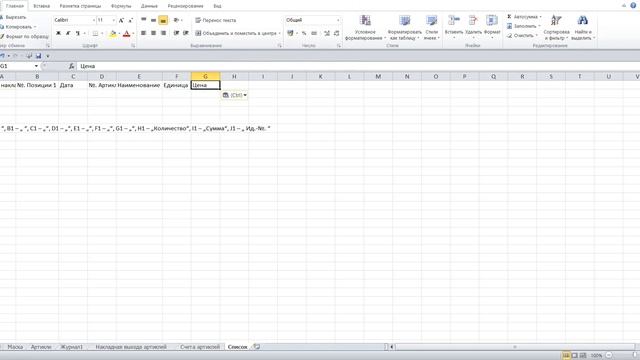Apply the red font color swatch
This screenshot has height=360, width=640.
pos(127,33)
